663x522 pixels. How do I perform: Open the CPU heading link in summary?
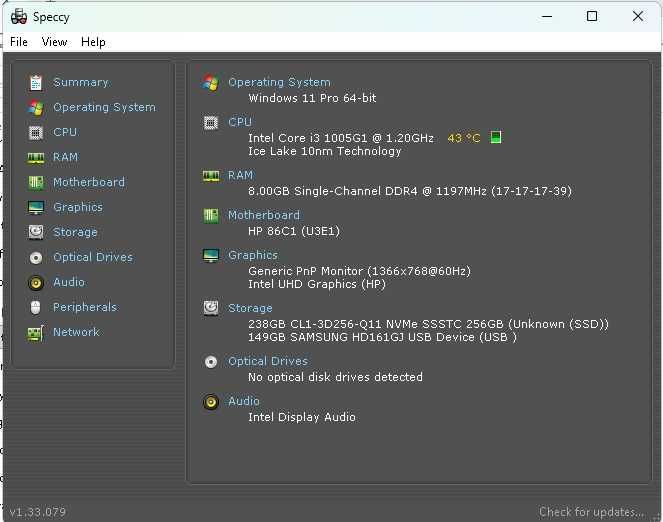pyautogui.click(x=240, y=122)
